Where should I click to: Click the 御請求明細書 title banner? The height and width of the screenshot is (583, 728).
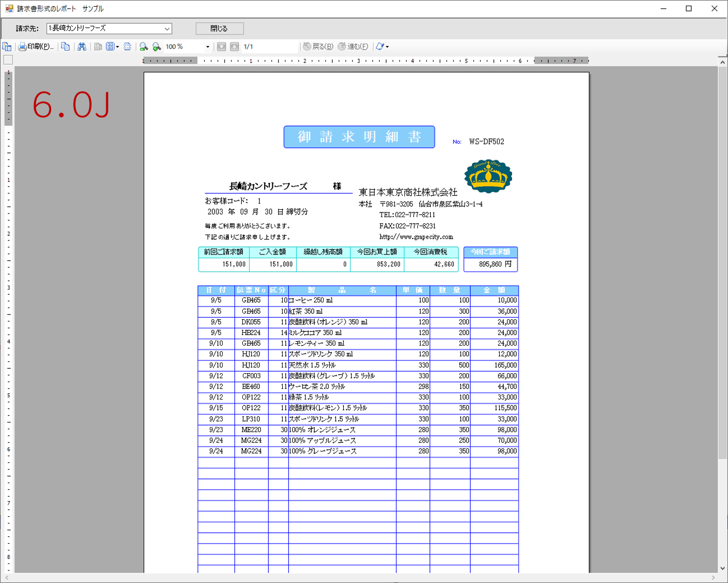359,137
